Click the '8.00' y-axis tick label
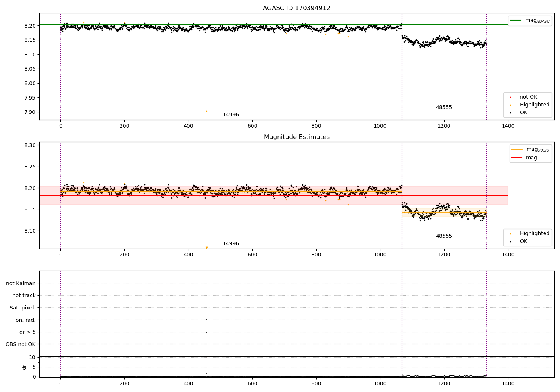This screenshot has width=560, height=392. click(x=31, y=84)
